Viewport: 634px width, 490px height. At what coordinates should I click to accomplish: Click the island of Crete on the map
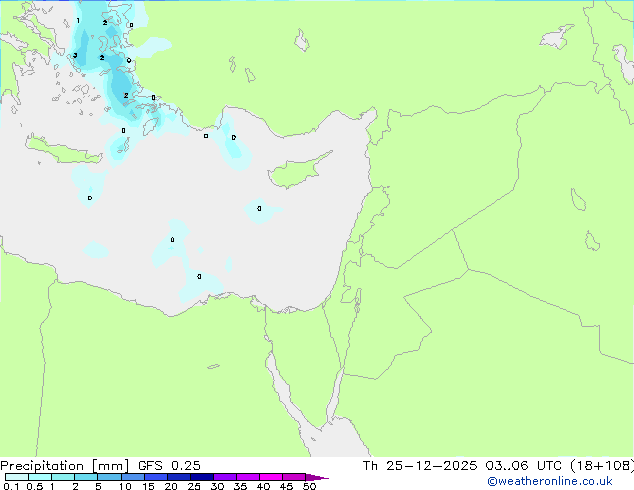click(x=63, y=150)
